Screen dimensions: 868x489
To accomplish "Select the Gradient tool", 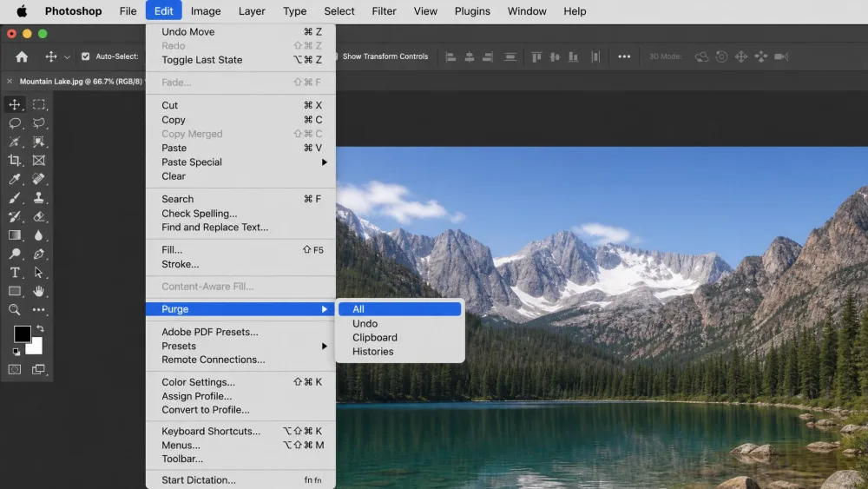I will point(15,235).
